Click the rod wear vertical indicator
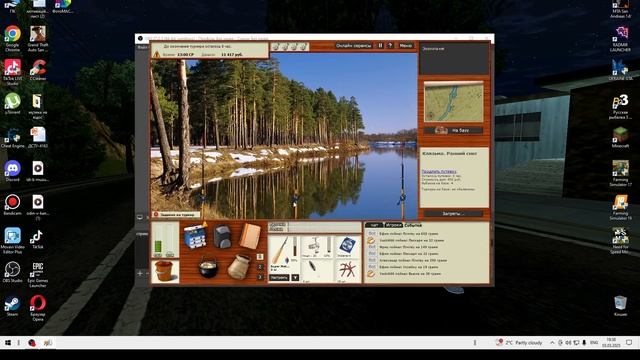 pos(295,247)
